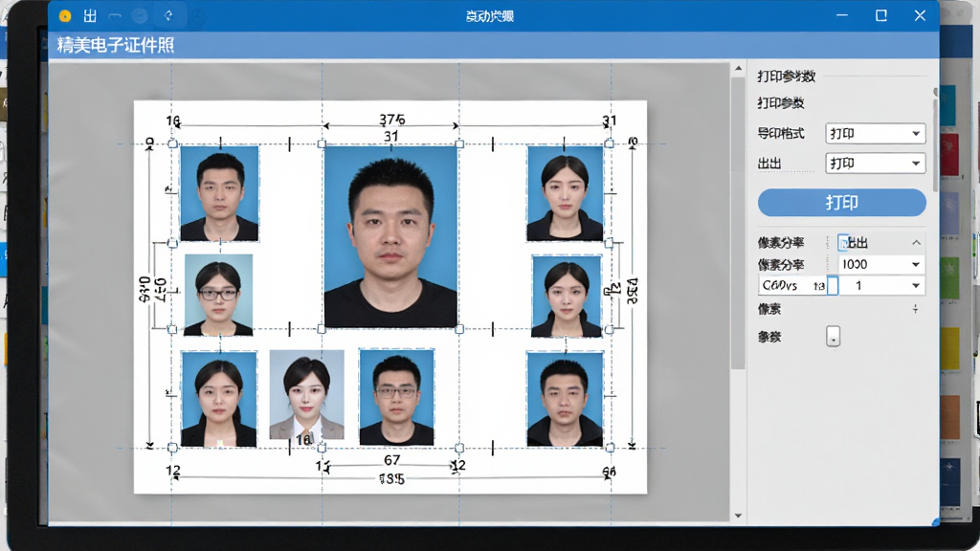Select the bottom-left woman's ID photo
The width and height of the screenshot is (980, 551).
[x=219, y=399]
